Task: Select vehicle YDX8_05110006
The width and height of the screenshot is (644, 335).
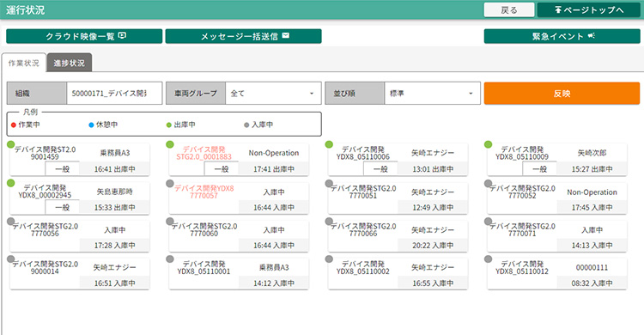Action: pos(363,153)
